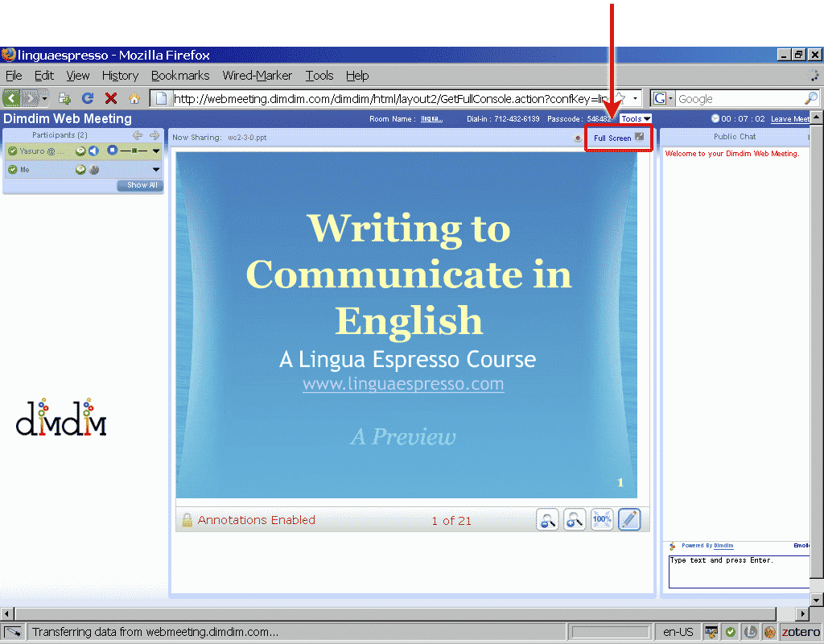
Task: Adjust Yasuro's volume slider
Action: coord(134,151)
